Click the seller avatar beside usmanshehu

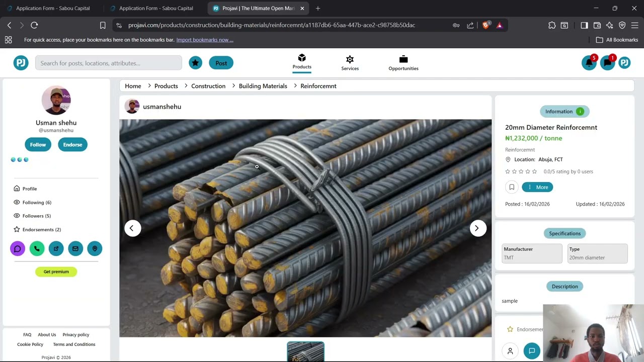point(132,107)
